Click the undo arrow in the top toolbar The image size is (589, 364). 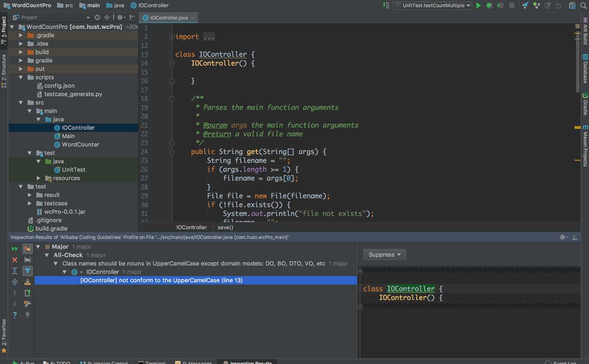click(x=558, y=5)
